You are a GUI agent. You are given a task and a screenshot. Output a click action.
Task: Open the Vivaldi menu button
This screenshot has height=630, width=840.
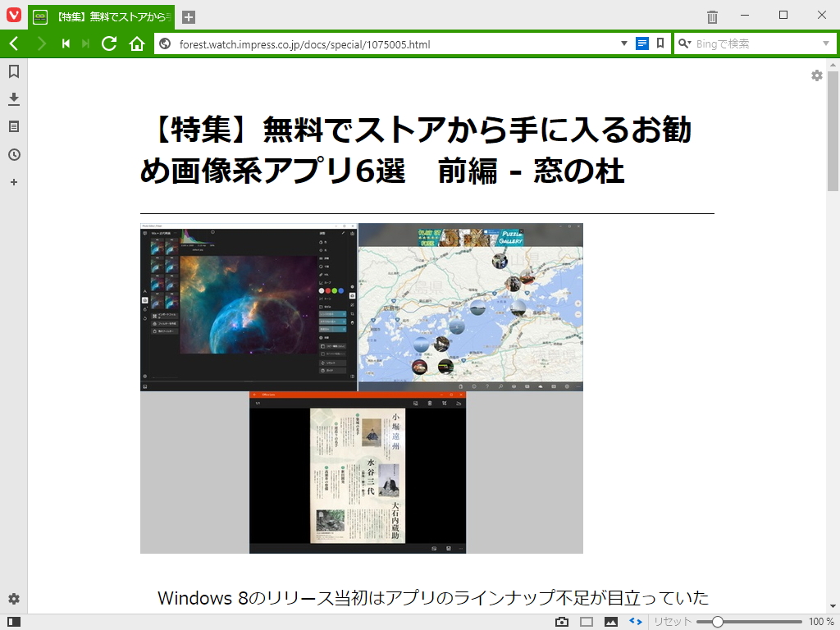coord(13,15)
